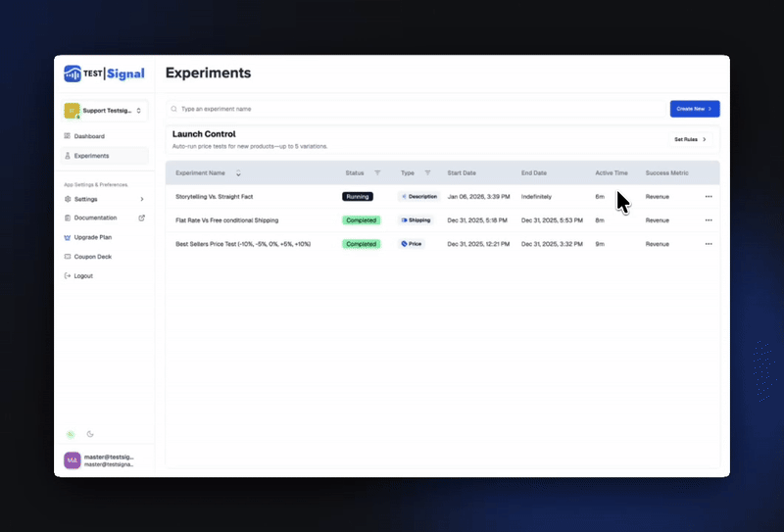Screen dimensions: 784x532
Task: Open the Support Testsignal workspace switcher
Action: 104,111
